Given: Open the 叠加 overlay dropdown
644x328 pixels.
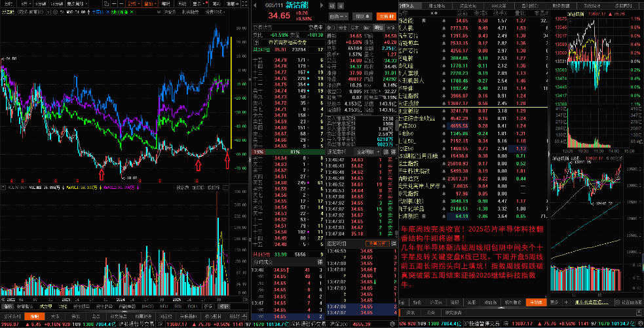Looking at the screenshot, I should pyautogui.click(x=150, y=4).
